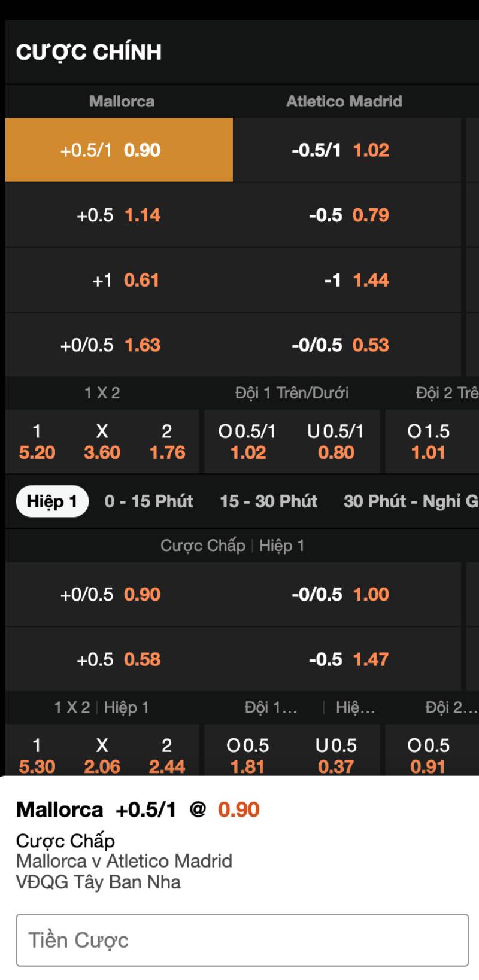
Task: Pick full-match 1X2 home win at 5.20
Action: click(37, 442)
